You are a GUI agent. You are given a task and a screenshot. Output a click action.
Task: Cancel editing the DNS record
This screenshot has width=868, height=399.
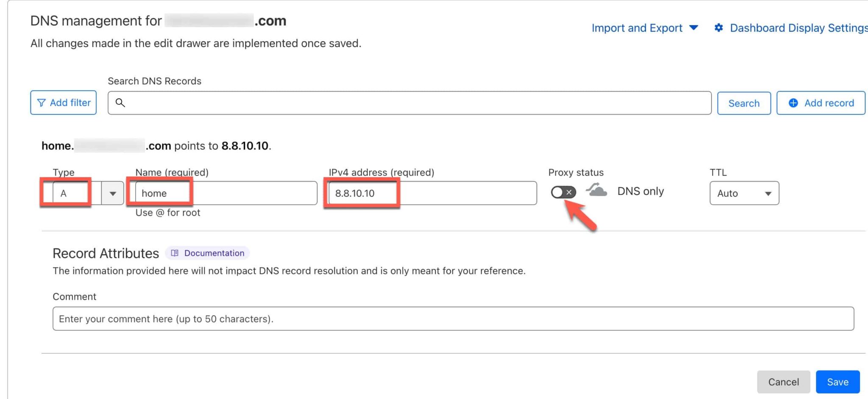click(x=783, y=382)
